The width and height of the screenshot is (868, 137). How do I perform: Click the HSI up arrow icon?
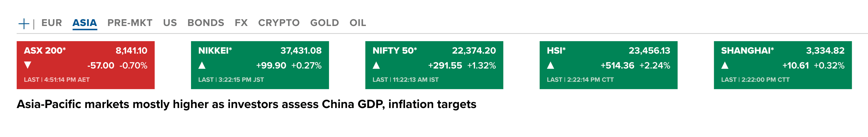click(550, 65)
